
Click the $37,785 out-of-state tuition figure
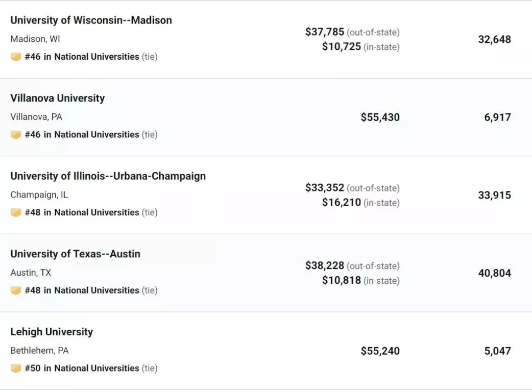click(x=325, y=32)
